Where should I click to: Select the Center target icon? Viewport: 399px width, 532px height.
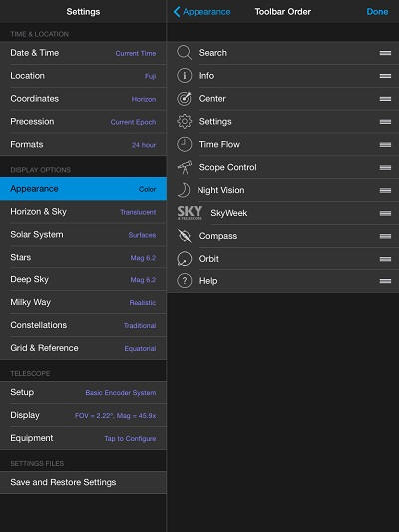click(x=185, y=99)
